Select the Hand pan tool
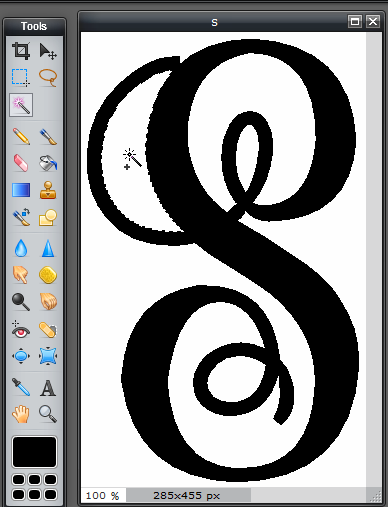This screenshot has height=507, width=388. 21,414
